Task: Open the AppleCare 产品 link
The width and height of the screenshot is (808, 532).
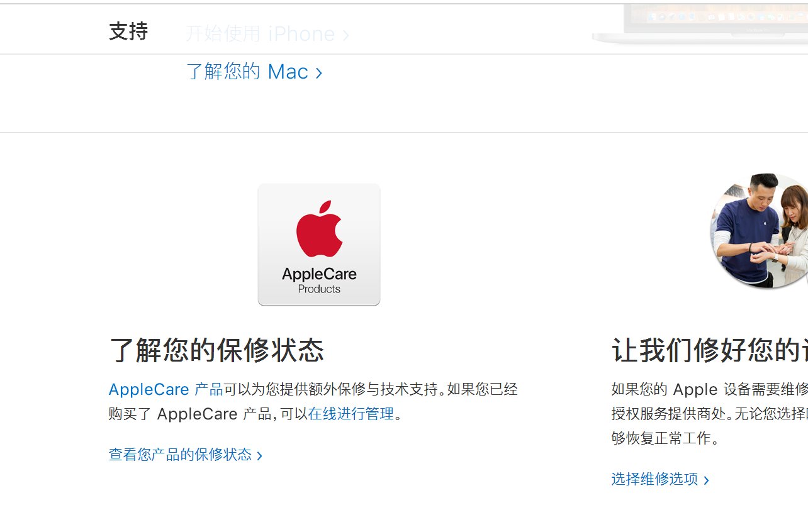Action: click(x=164, y=389)
